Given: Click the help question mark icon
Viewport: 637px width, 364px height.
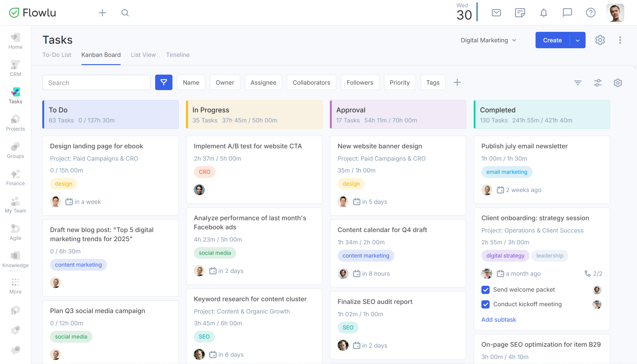Looking at the screenshot, I should click(591, 13).
